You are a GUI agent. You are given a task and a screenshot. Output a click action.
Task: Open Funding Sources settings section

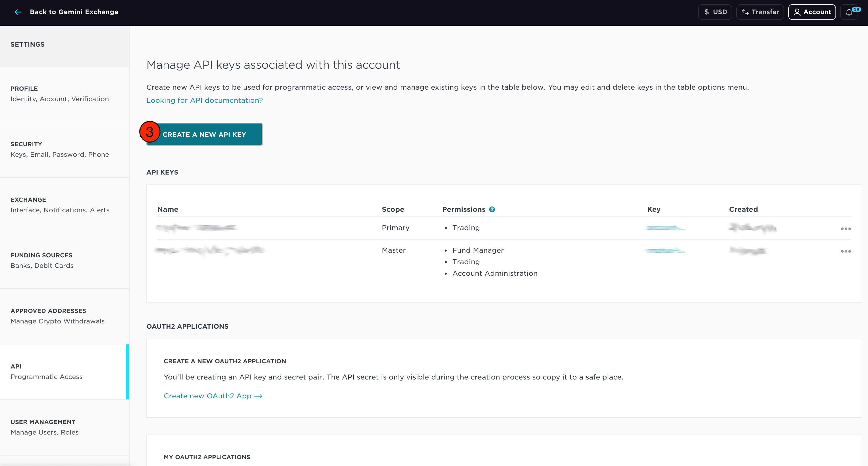[64, 261]
